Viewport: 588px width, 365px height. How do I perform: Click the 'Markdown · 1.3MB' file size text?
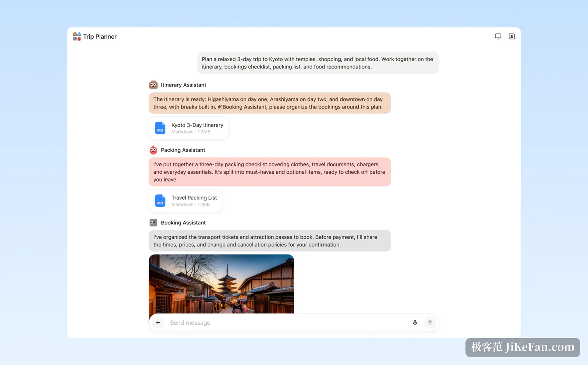tap(191, 132)
